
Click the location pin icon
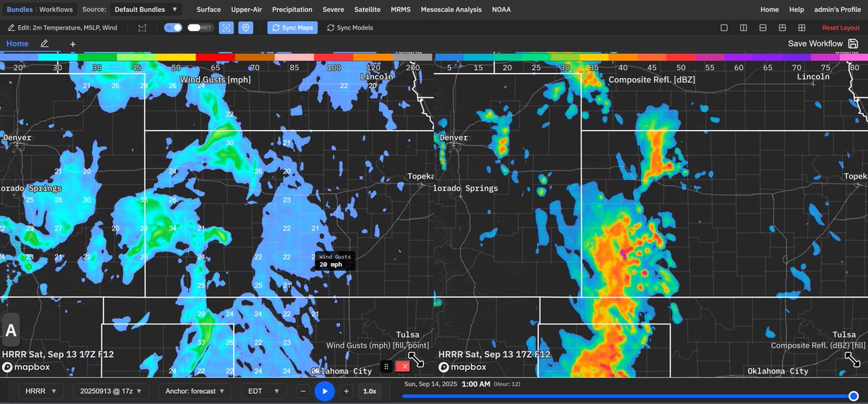[x=246, y=27]
